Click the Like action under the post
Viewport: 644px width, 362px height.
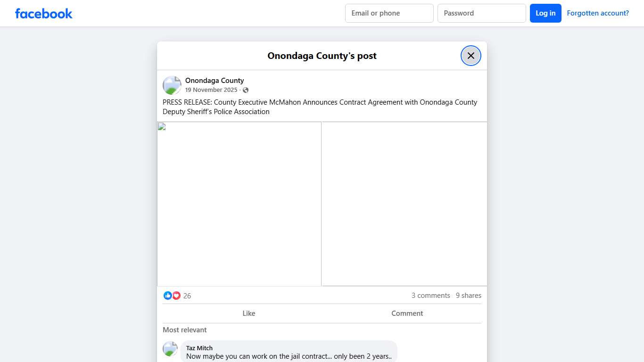(249, 313)
